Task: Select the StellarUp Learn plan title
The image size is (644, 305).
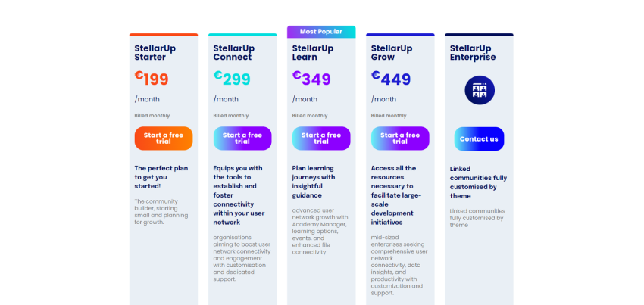Action: pyautogui.click(x=313, y=52)
